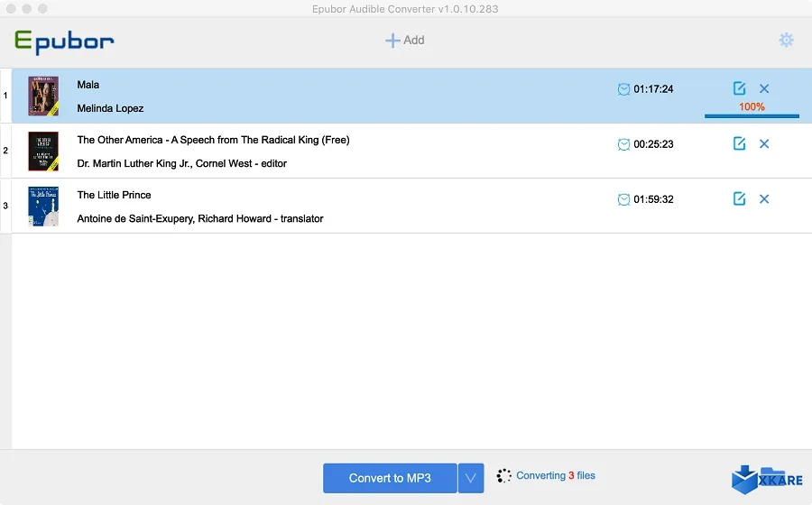This screenshot has width=812, height=505.
Task: Click row number 2 in the list
Action: click(x=5, y=151)
